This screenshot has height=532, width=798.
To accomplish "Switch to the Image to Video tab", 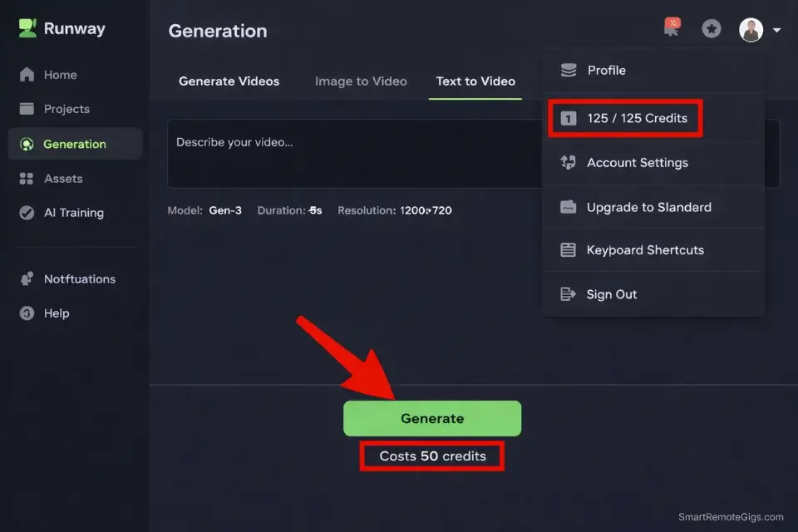I will coord(360,81).
